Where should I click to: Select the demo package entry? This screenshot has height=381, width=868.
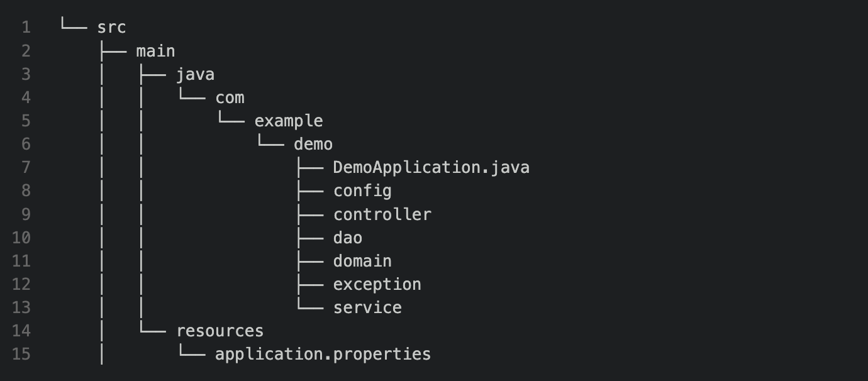point(313,145)
